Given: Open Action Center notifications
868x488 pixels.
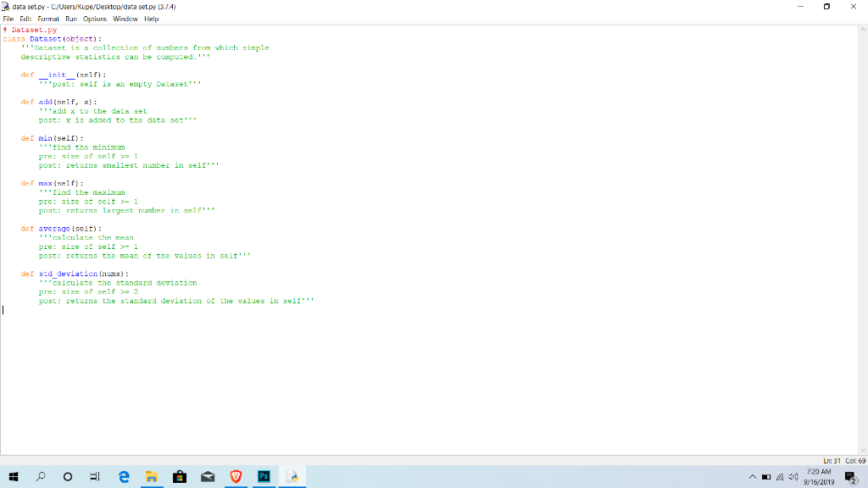Looking at the screenshot, I should pos(851,477).
